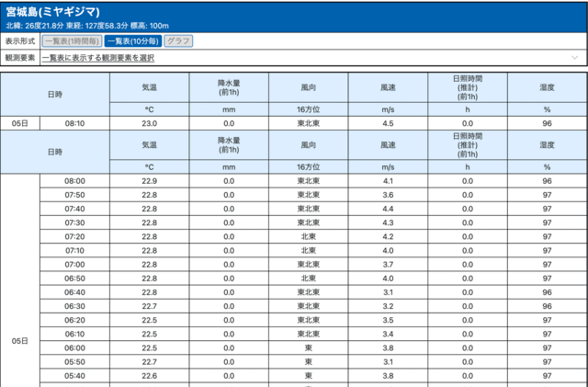Click the 06:30 time cell

point(74,306)
